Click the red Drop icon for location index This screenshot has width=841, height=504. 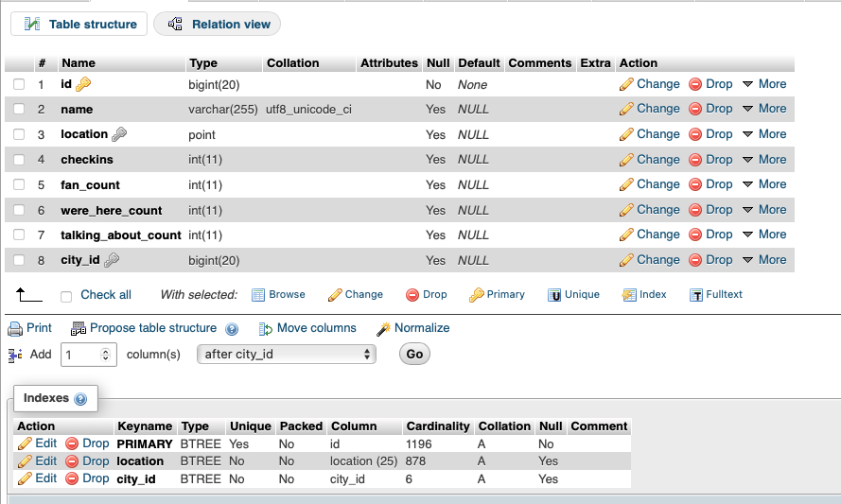coord(72,461)
